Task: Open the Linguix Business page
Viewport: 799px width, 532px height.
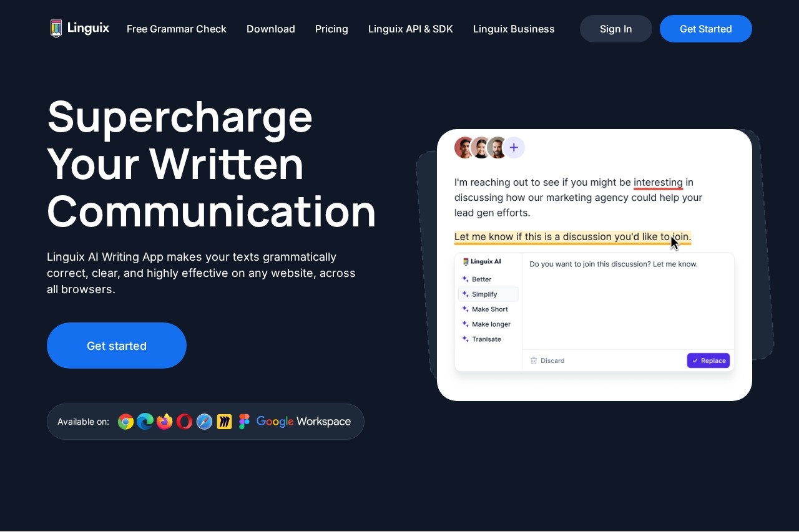Action: (514, 29)
